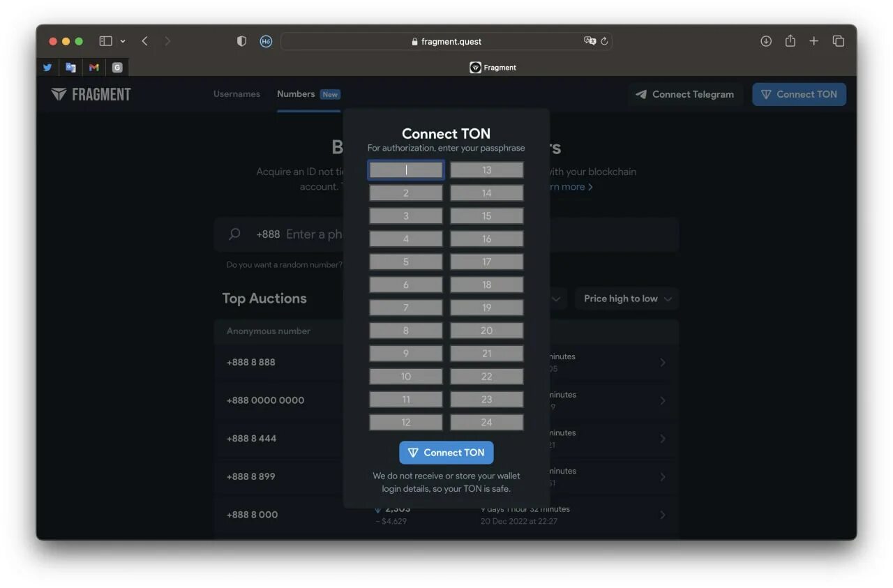Open the grey G bookmark icon
The image size is (893, 588).
pyautogui.click(x=117, y=68)
